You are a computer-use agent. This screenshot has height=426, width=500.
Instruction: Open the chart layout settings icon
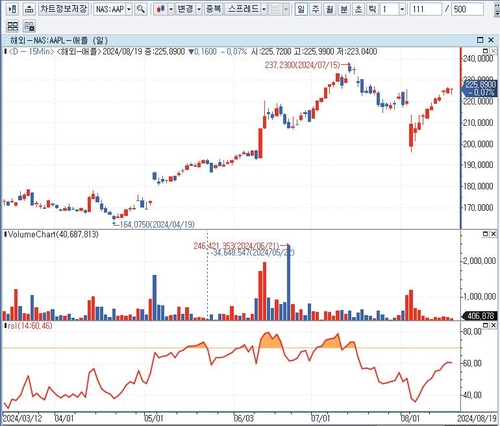[29, 26]
